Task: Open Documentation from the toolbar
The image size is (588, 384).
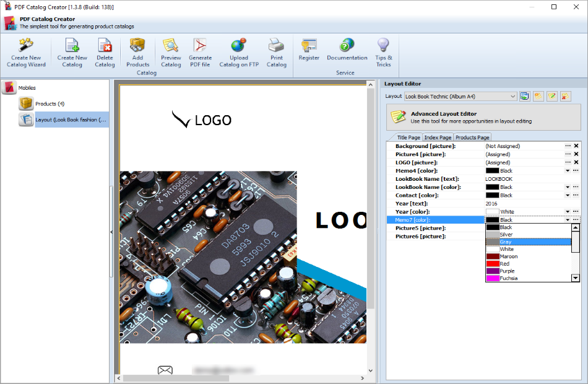Action: [347, 50]
